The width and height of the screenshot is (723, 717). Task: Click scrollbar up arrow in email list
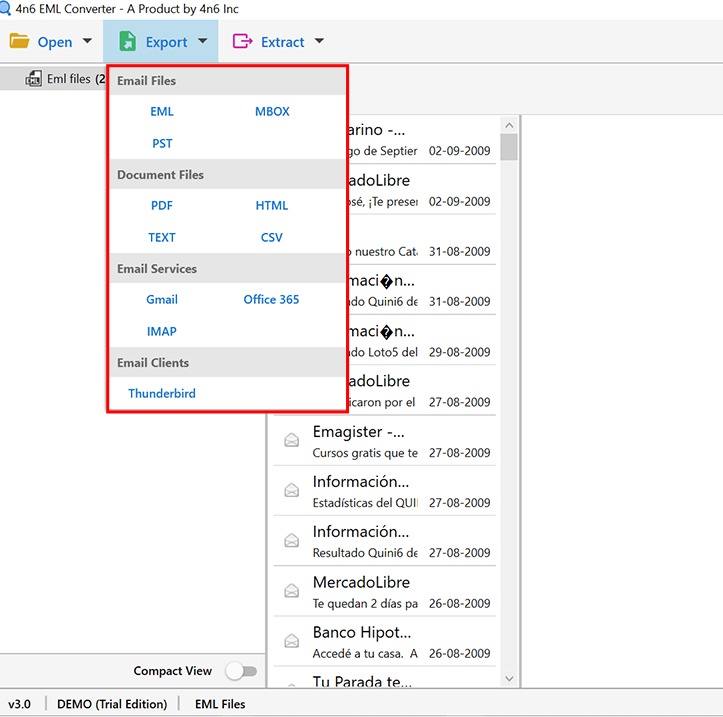(509, 125)
